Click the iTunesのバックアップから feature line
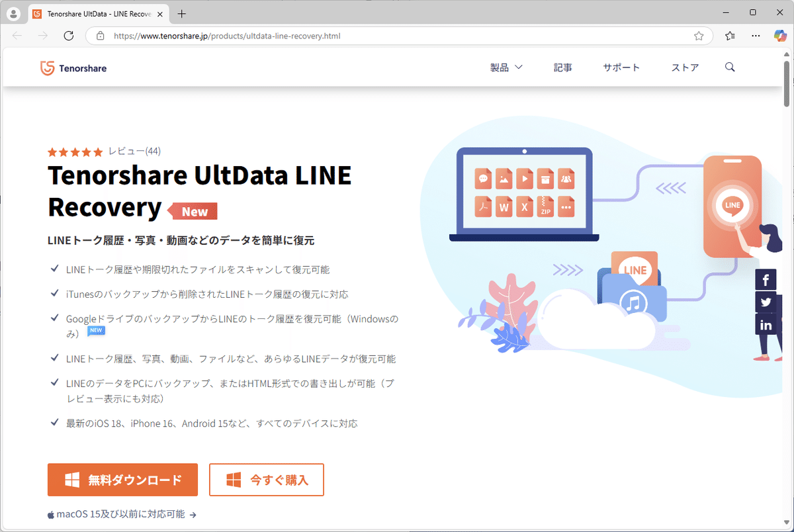 pos(207,294)
